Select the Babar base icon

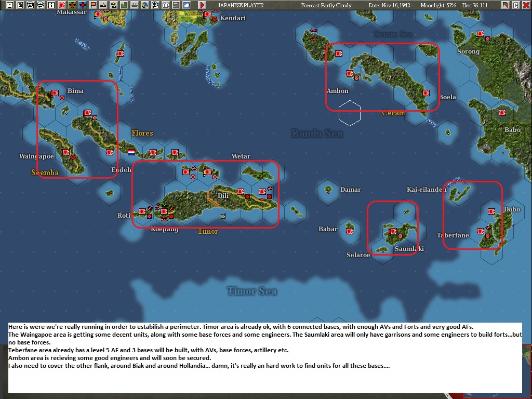(x=350, y=231)
